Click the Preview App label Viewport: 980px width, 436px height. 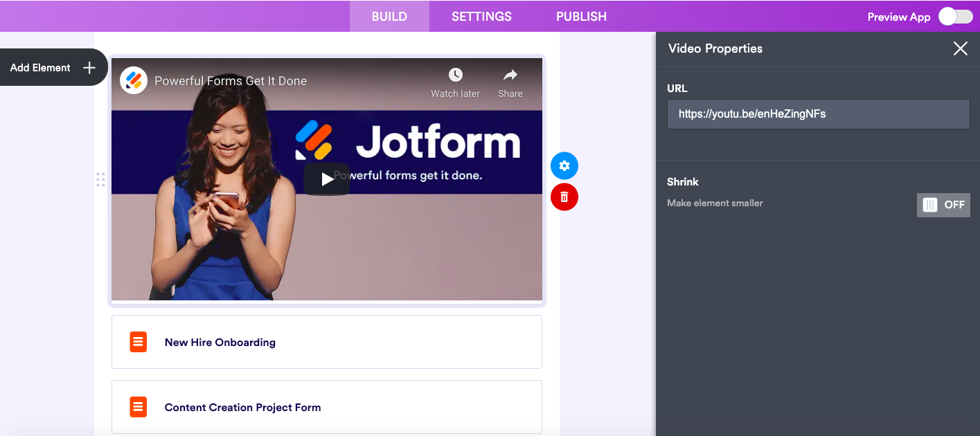coord(898,17)
